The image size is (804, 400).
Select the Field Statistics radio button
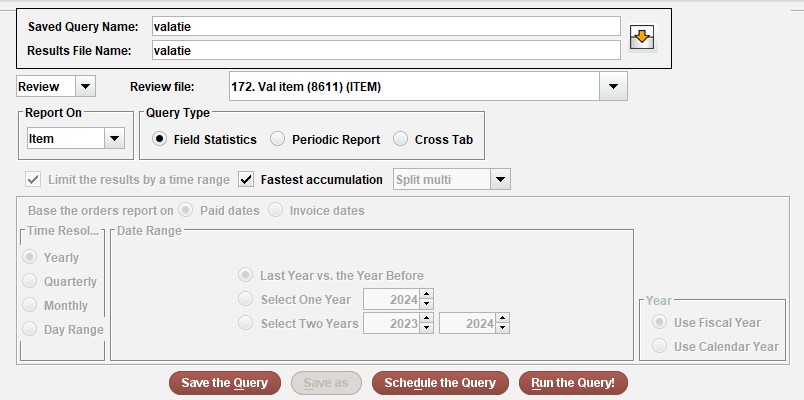click(x=159, y=139)
